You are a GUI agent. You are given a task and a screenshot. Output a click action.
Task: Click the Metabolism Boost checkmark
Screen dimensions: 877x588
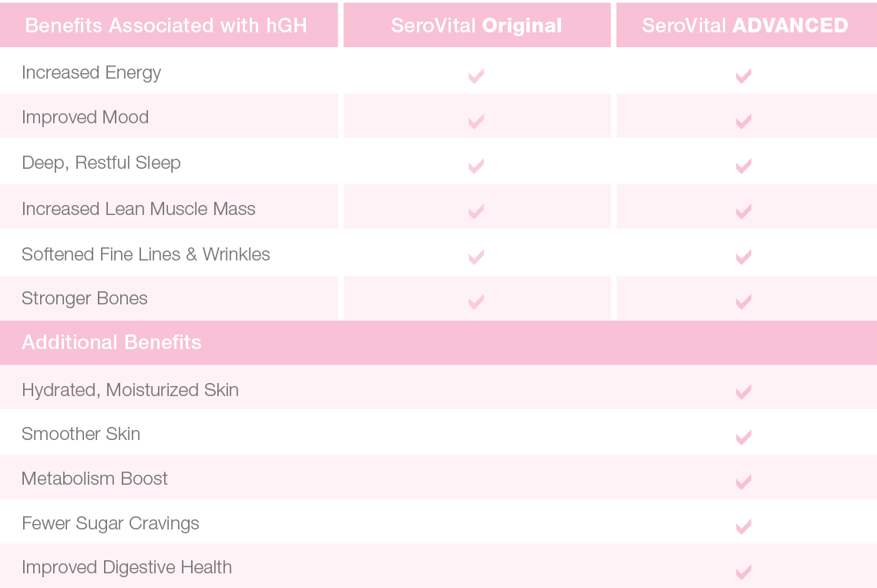coord(744,482)
